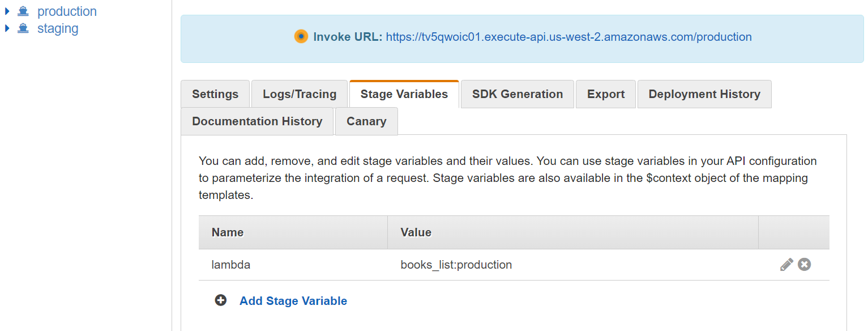The width and height of the screenshot is (868, 331).
Task: Select the production stage
Action: point(67,11)
